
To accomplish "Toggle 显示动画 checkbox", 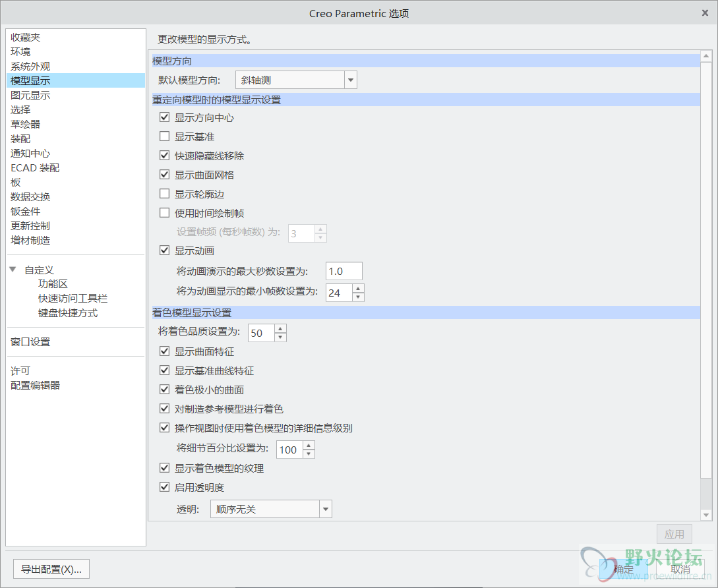I will coord(164,250).
